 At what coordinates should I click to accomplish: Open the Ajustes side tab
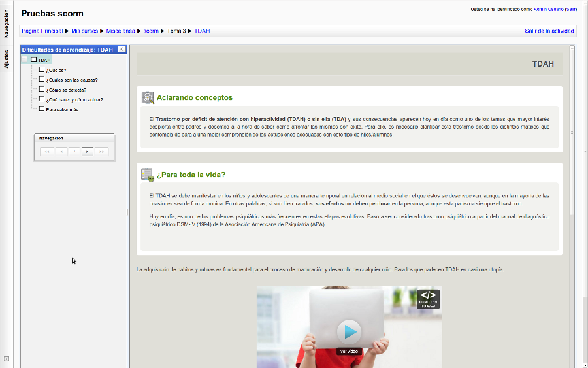click(6, 58)
